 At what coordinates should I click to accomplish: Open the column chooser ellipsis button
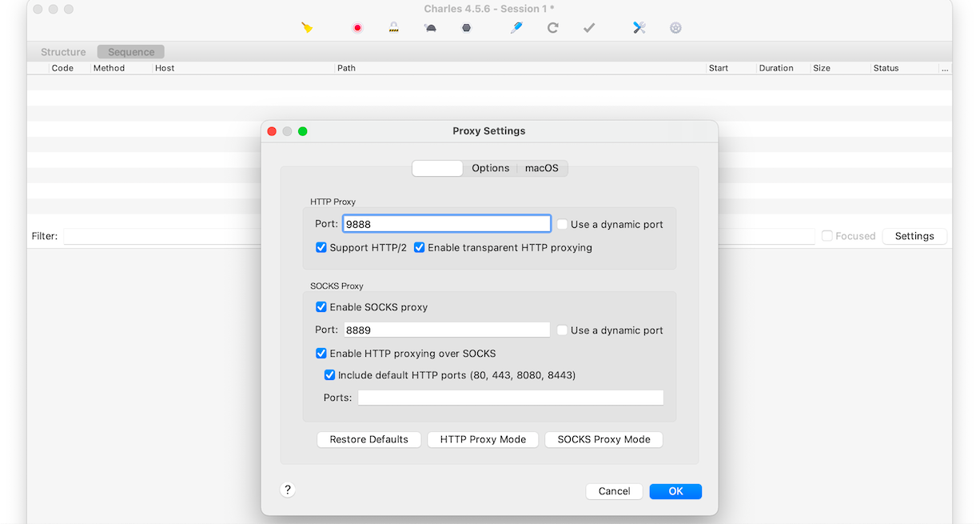tap(946, 68)
